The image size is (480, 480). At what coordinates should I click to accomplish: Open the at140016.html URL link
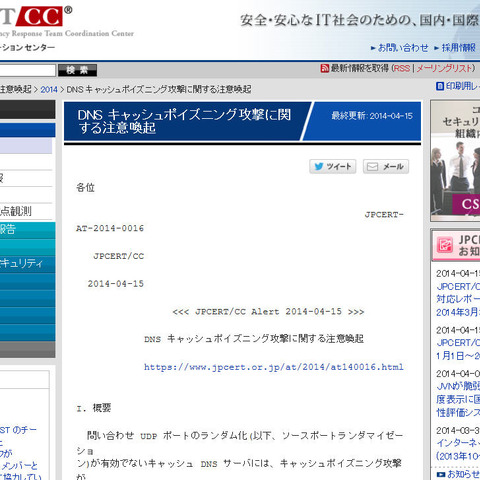pyautogui.click(x=274, y=367)
